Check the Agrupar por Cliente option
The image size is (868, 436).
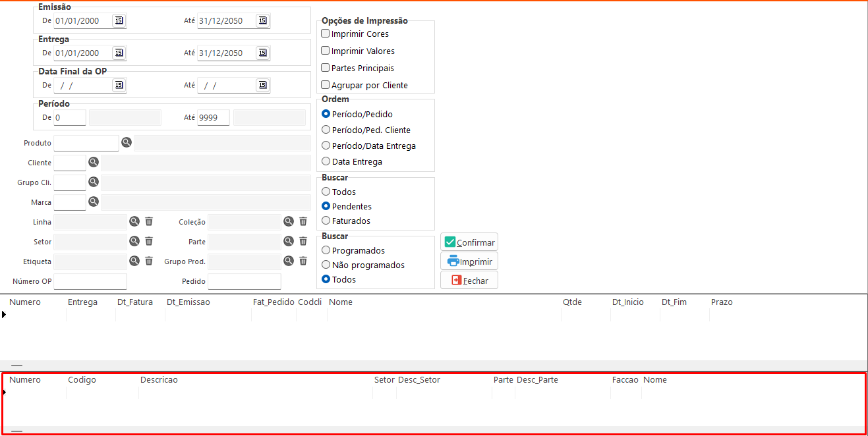coord(326,85)
